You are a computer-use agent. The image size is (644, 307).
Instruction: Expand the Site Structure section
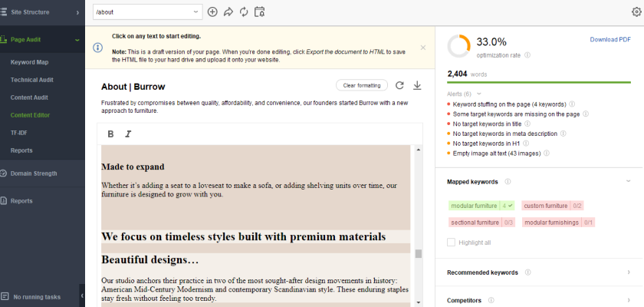tap(77, 13)
